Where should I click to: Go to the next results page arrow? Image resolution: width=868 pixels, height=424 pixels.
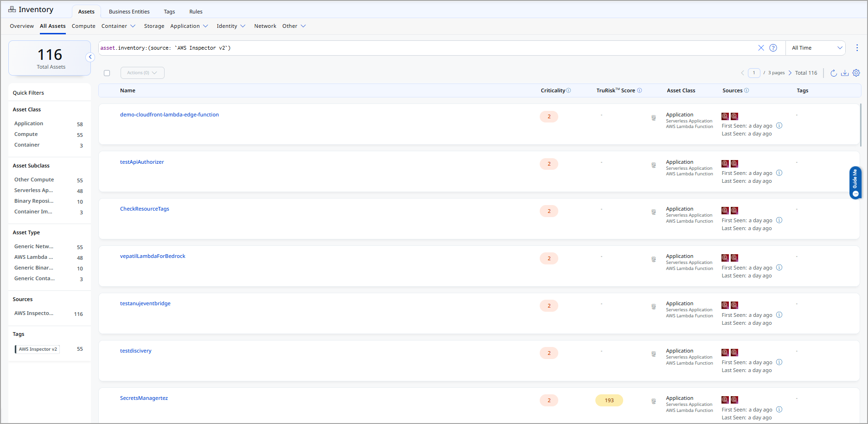(x=790, y=73)
